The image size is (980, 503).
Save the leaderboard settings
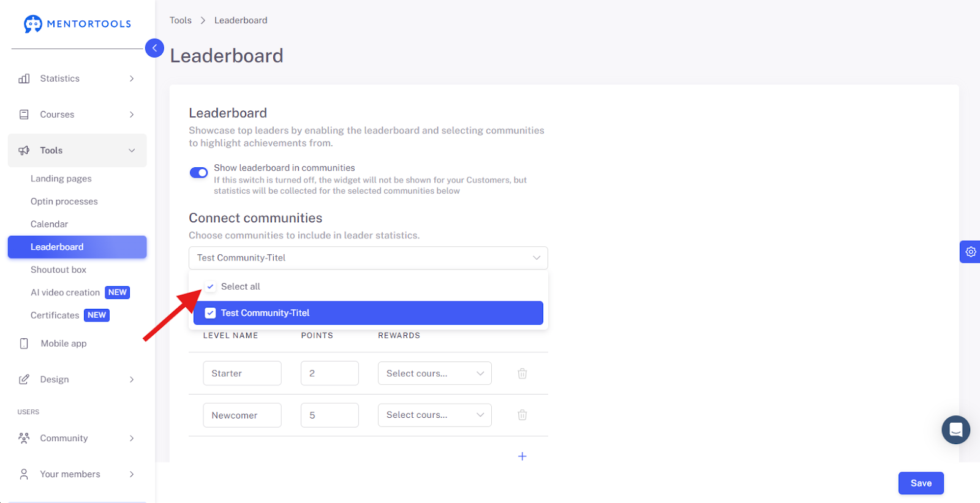point(921,483)
